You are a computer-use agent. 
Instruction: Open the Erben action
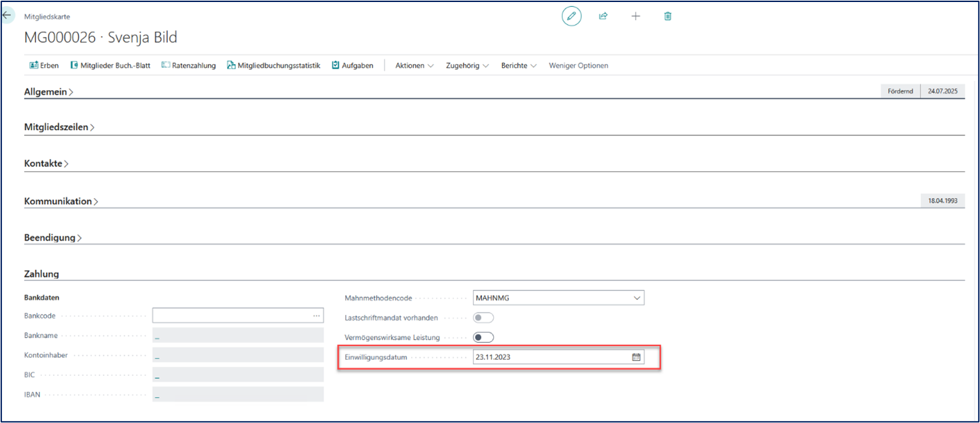(44, 65)
